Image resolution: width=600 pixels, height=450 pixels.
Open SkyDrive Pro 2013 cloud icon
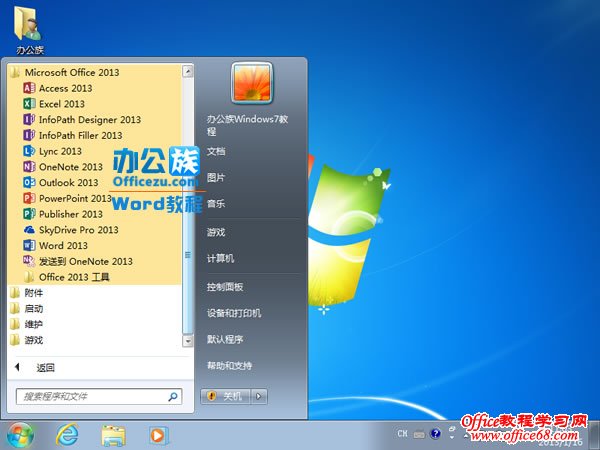pos(29,230)
